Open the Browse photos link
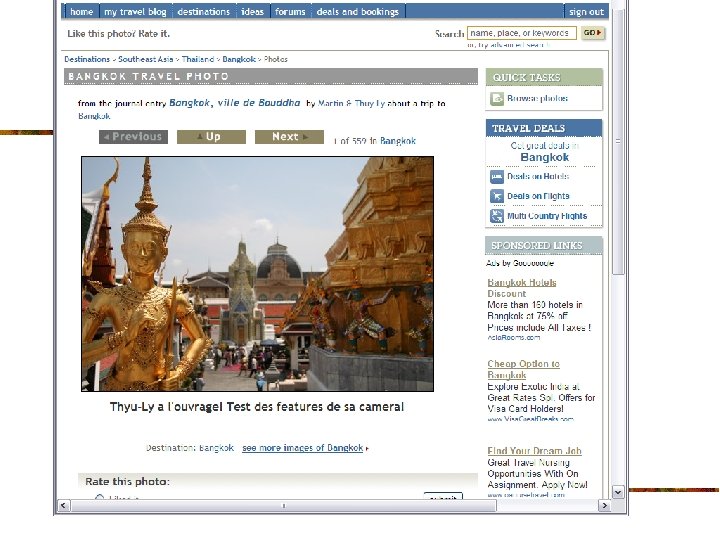The width and height of the screenshot is (720, 540). [x=537, y=98]
